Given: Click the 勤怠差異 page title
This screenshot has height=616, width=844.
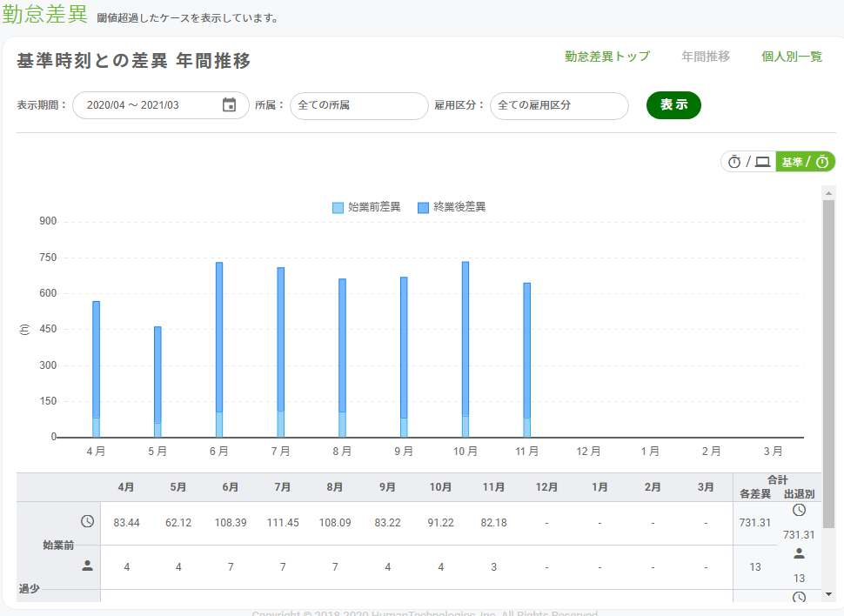Looking at the screenshot, I should click(x=44, y=14).
